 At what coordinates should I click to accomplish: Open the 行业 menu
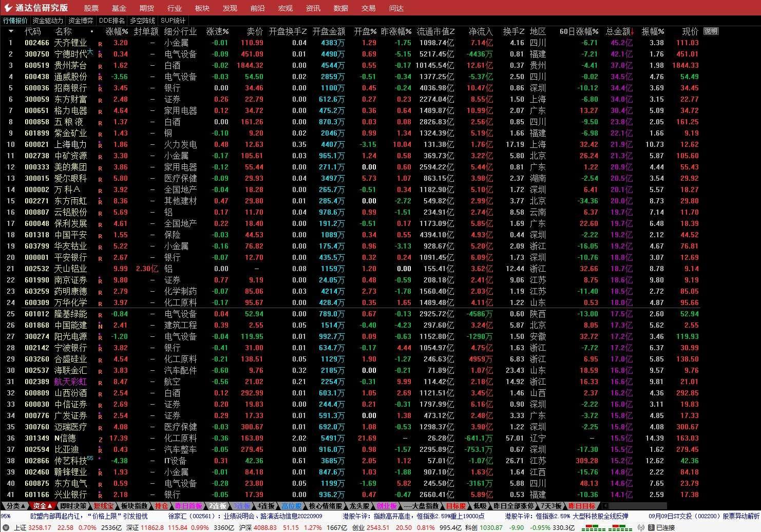tap(175, 8)
